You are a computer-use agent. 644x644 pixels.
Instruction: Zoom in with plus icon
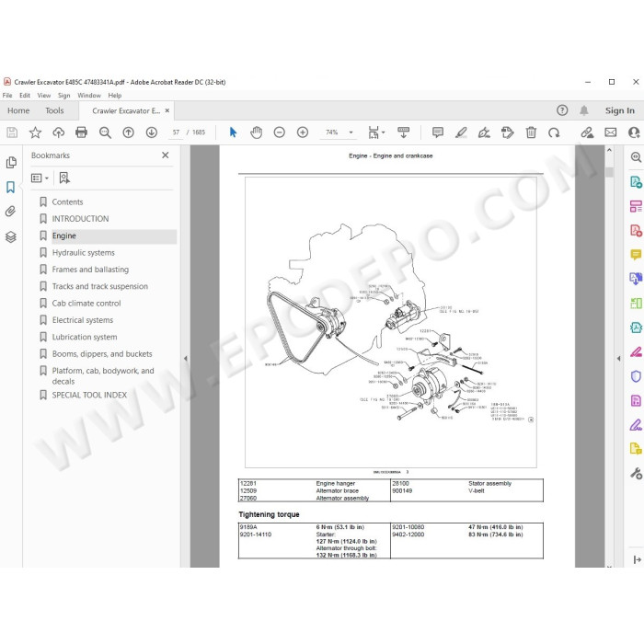(303, 132)
